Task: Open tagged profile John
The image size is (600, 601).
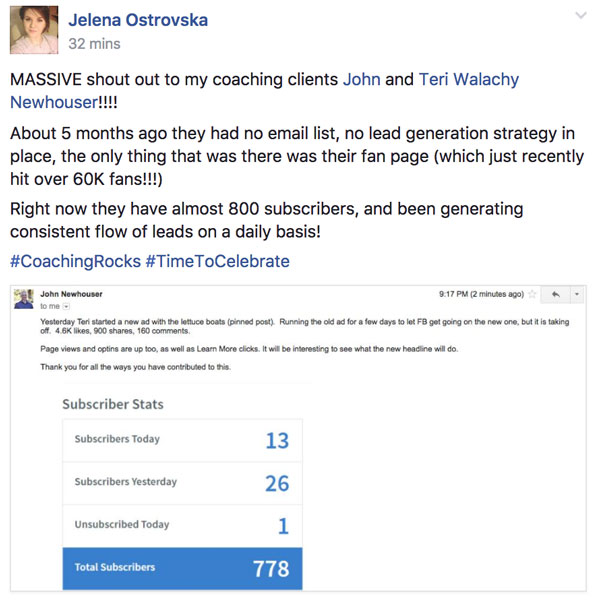Action: [x=362, y=80]
